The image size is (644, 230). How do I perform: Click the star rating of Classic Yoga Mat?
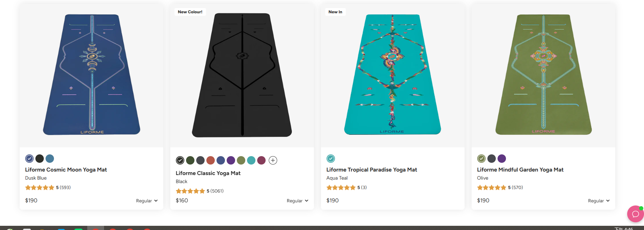click(x=190, y=191)
